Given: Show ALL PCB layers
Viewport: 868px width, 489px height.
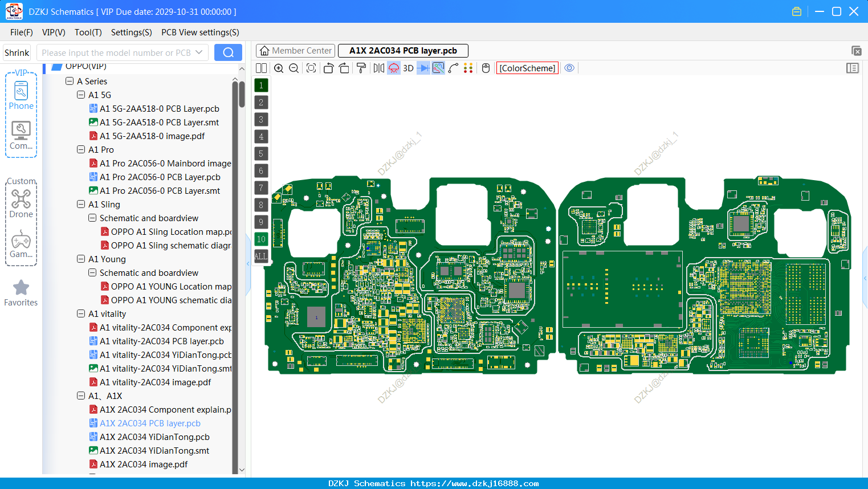Looking at the screenshot, I should [x=261, y=256].
